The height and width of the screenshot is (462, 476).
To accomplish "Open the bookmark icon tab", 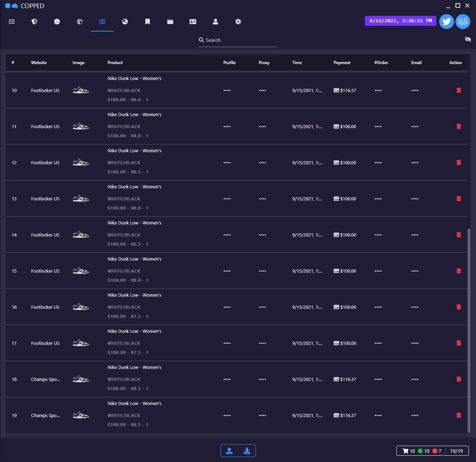I will pyautogui.click(x=148, y=22).
